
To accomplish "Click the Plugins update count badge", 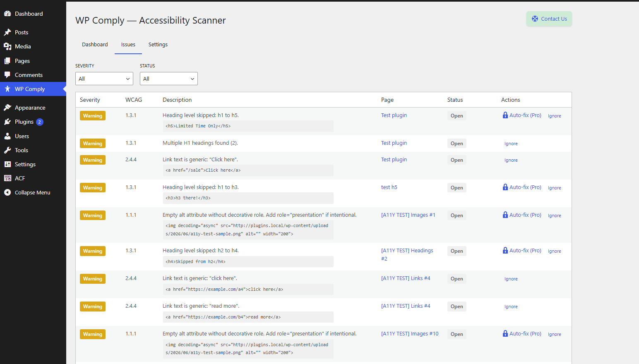I will pyautogui.click(x=40, y=122).
